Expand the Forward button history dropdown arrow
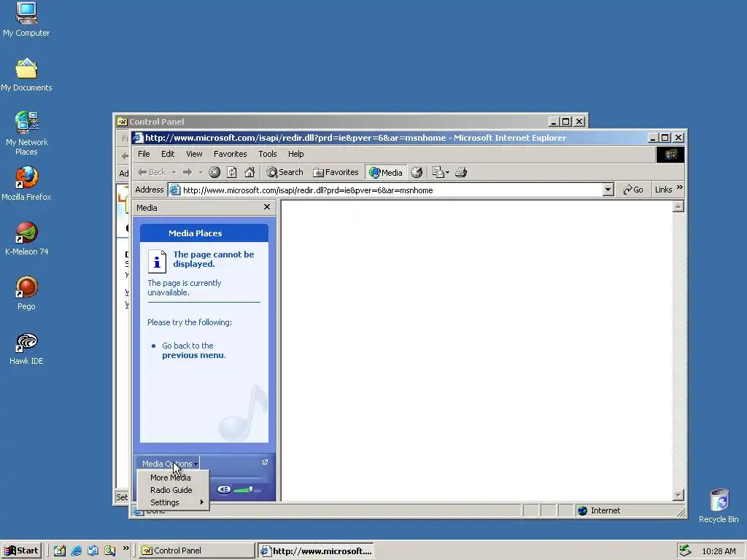The height and width of the screenshot is (560, 747). (201, 172)
